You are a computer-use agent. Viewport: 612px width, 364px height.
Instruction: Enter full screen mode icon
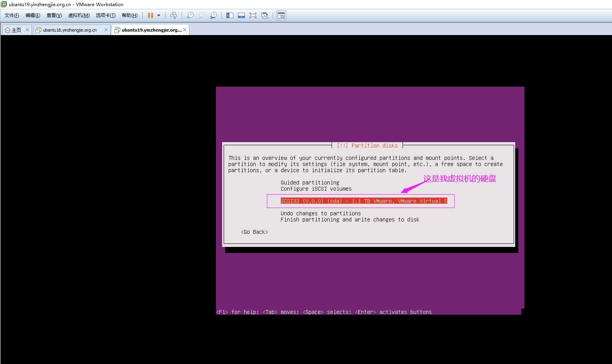point(253,15)
